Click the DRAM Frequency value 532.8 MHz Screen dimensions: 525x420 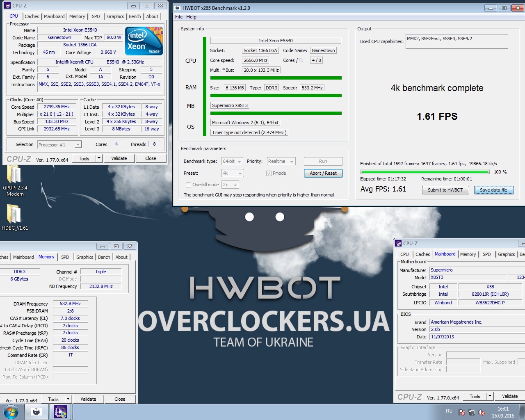click(70, 304)
